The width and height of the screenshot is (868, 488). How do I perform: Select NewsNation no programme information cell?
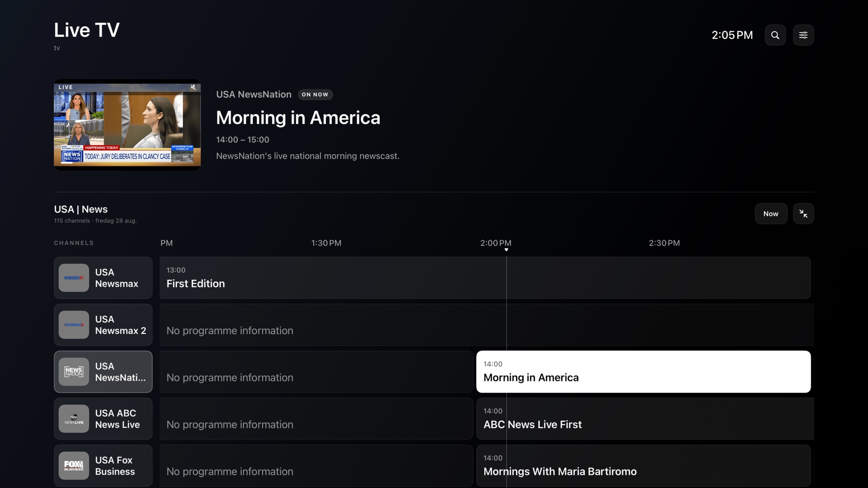[x=316, y=372]
